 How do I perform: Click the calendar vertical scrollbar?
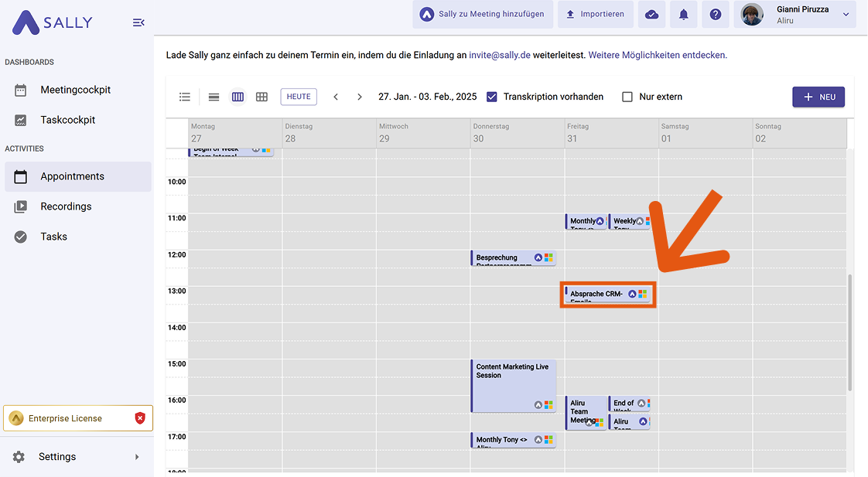coord(849,332)
